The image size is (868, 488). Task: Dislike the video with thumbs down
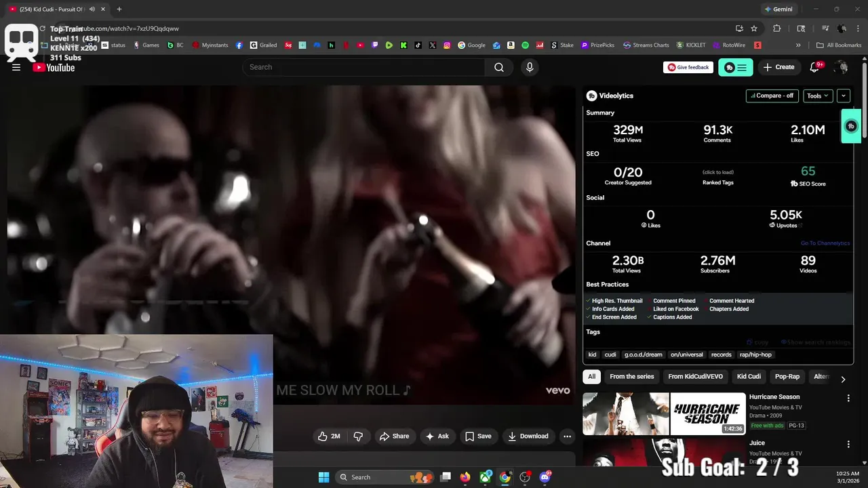click(x=358, y=436)
